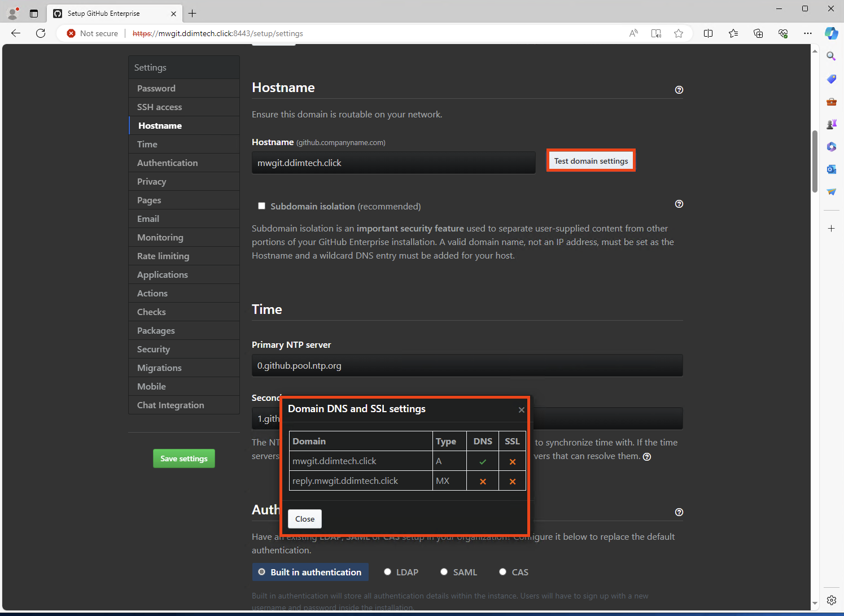The height and width of the screenshot is (616, 844).
Task: Open Rate limiting settings section
Action: tap(184, 256)
